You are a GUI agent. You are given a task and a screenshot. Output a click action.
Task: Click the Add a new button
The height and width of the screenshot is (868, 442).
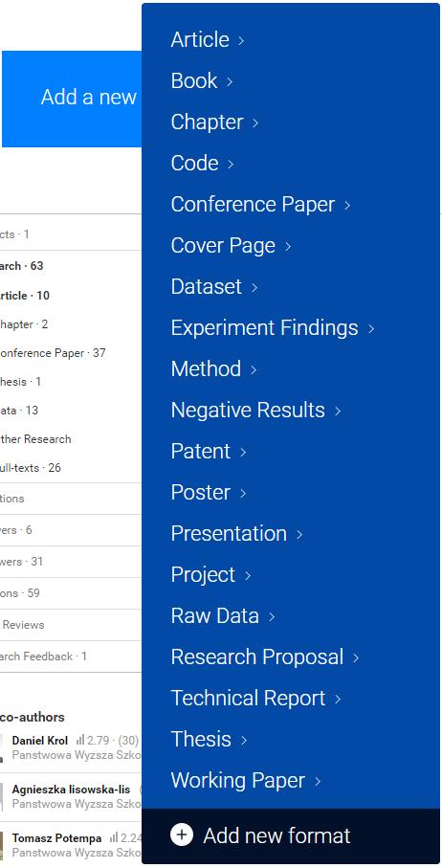coord(72,99)
